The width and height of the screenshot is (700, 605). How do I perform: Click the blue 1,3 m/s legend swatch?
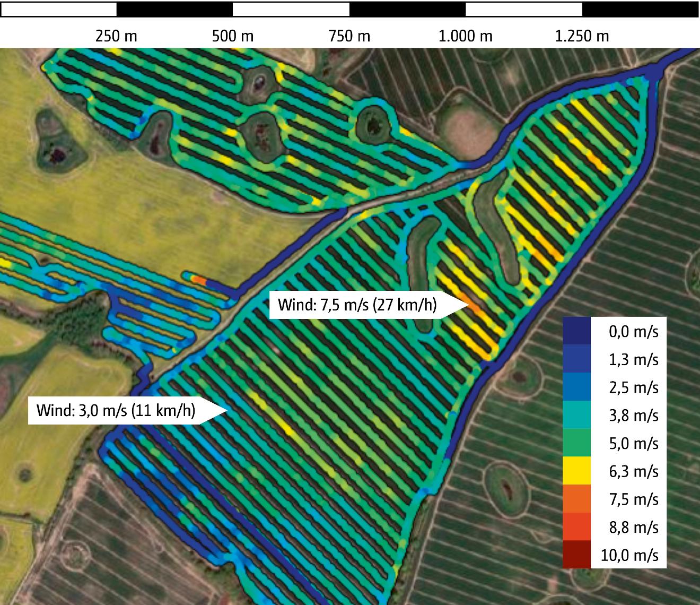[x=576, y=359]
